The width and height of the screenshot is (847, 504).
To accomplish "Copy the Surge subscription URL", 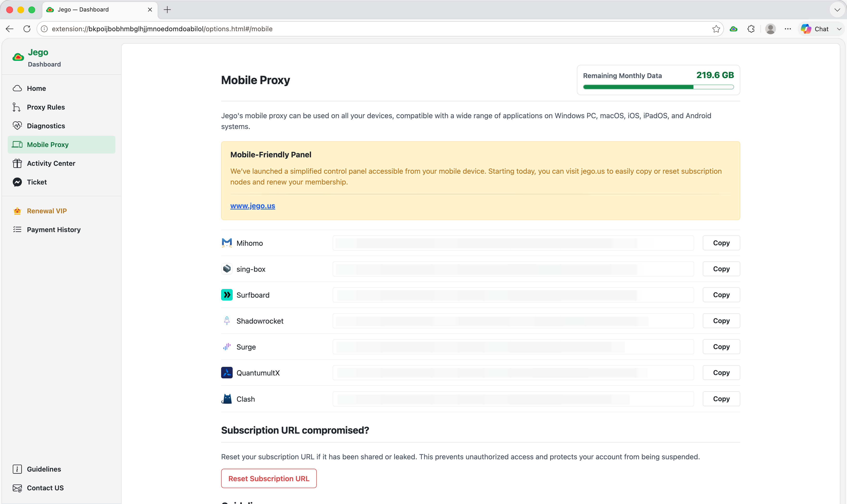I will 721,347.
